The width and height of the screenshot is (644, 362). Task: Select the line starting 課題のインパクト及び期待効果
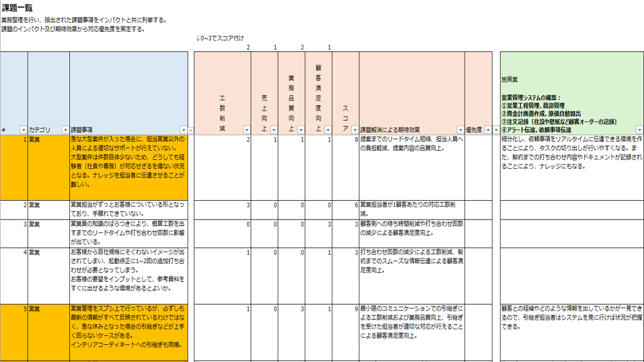click(x=73, y=29)
